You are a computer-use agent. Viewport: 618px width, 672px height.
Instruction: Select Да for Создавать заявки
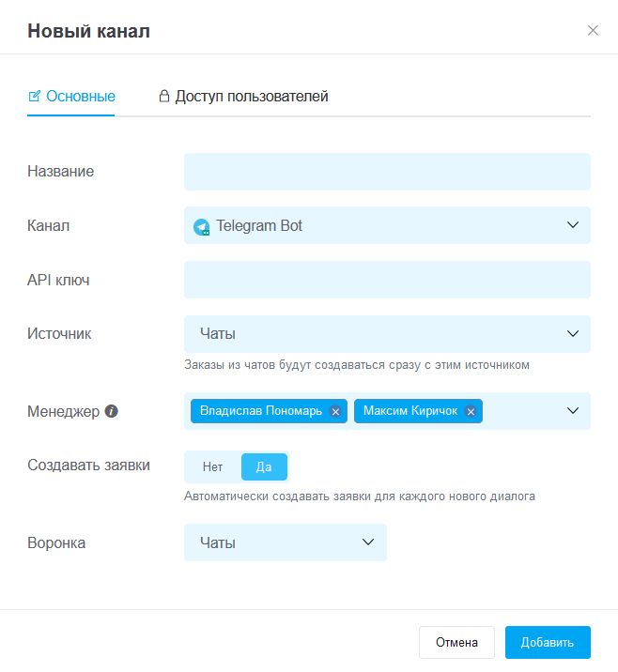tap(264, 466)
